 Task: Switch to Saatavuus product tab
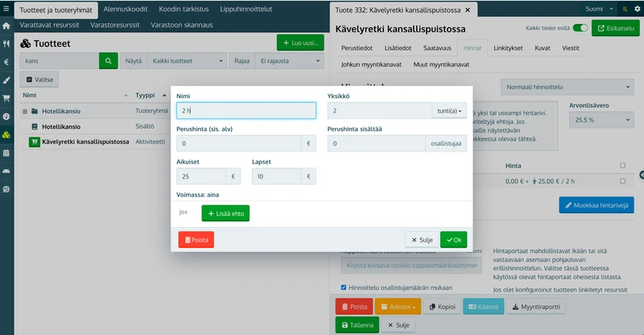click(437, 48)
